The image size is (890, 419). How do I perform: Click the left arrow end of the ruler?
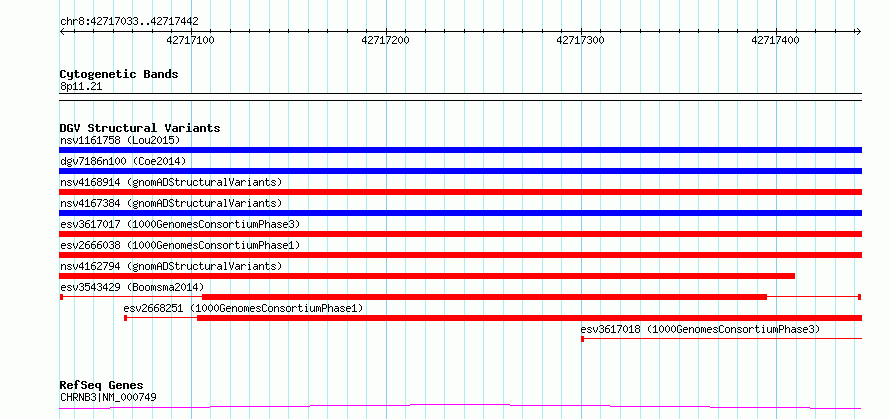tap(62, 32)
